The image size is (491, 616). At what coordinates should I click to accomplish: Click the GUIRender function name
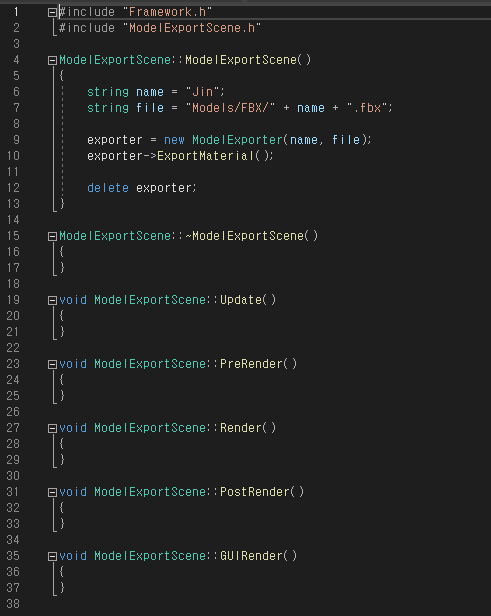coord(251,556)
